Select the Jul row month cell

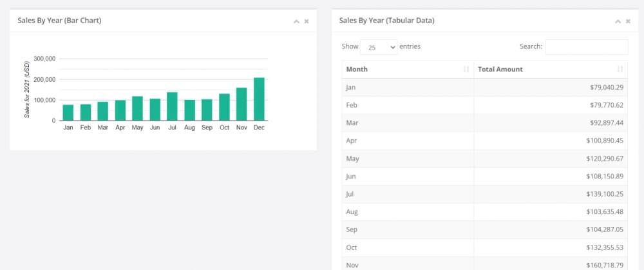pyautogui.click(x=408, y=194)
